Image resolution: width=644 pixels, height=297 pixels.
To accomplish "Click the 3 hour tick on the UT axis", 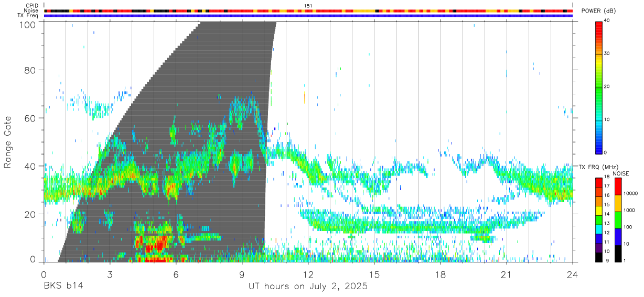I will point(110,274).
